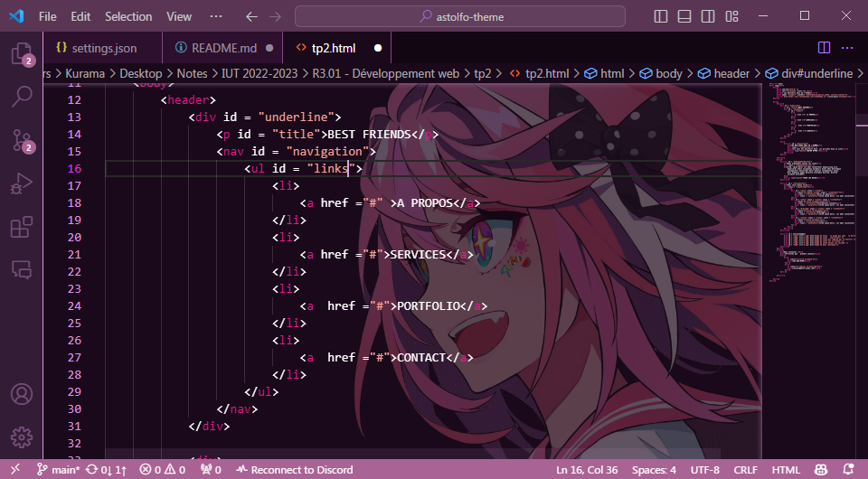Open the View menu
The height and width of the screenshot is (479, 868).
[179, 16]
